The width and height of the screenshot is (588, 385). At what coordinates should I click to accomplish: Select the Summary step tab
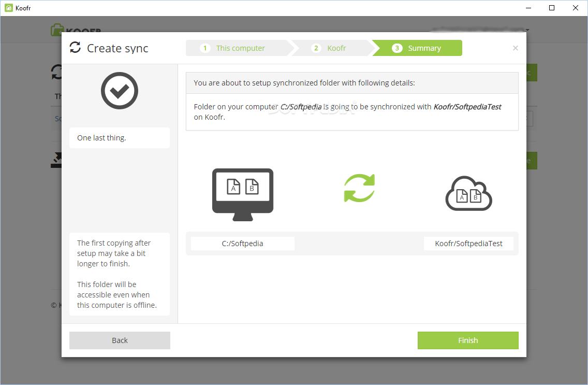(x=417, y=48)
